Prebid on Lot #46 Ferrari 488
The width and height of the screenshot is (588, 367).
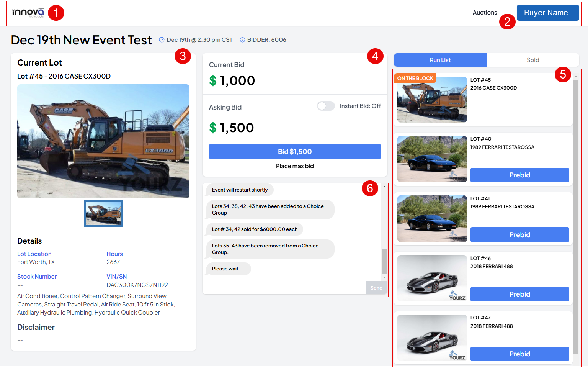point(520,294)
